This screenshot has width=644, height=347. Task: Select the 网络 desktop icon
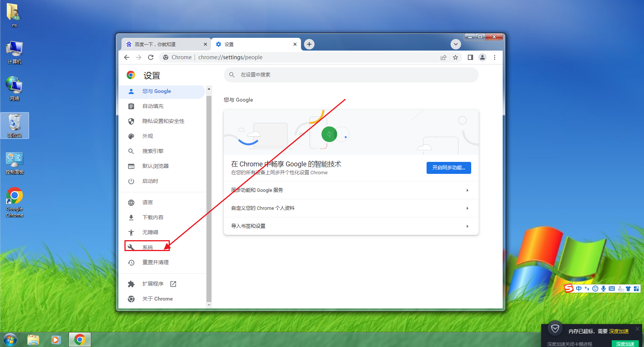click(14, 89)
